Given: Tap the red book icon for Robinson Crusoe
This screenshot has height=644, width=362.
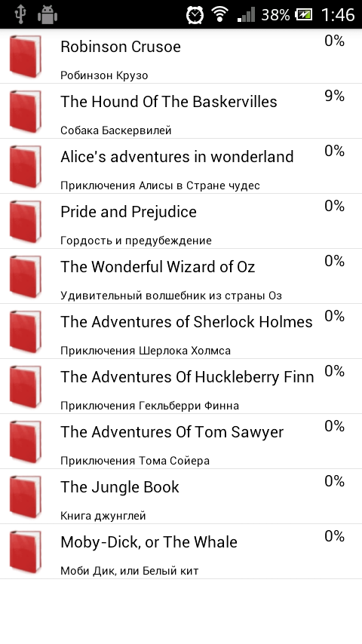Looking at the screenshot, I should 26,57.
